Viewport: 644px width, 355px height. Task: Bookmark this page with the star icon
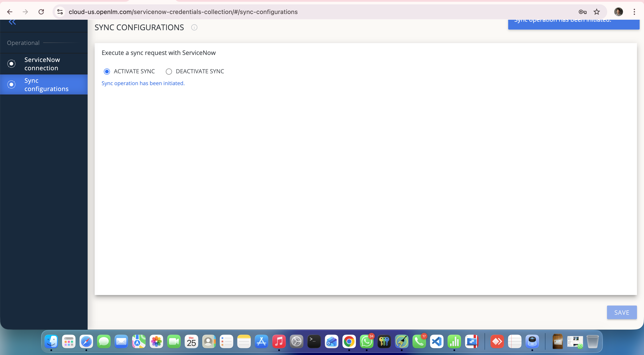[596, 12]
